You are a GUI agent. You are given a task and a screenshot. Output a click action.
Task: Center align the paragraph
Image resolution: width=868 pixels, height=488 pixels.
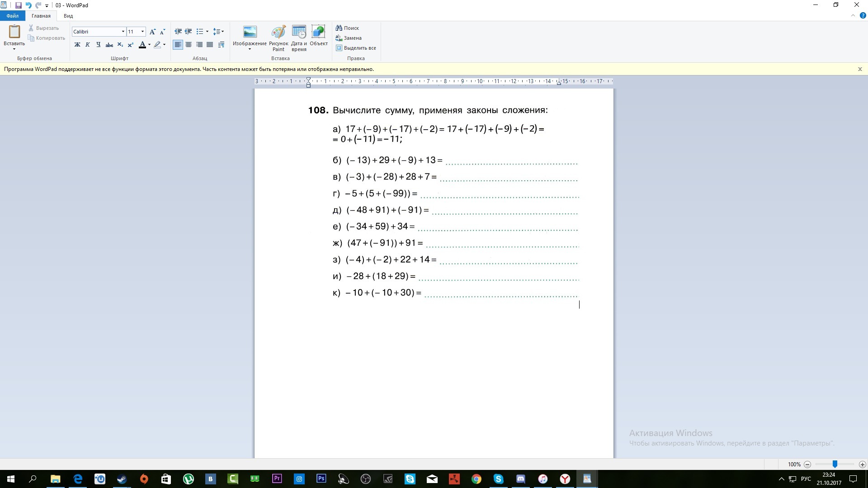189,45
